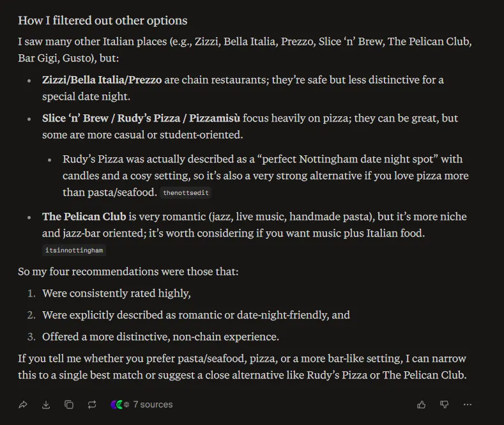
Task: Click list item 'Were consistently rated highly'
Action: pyautogui.click(x=116, y=293)
